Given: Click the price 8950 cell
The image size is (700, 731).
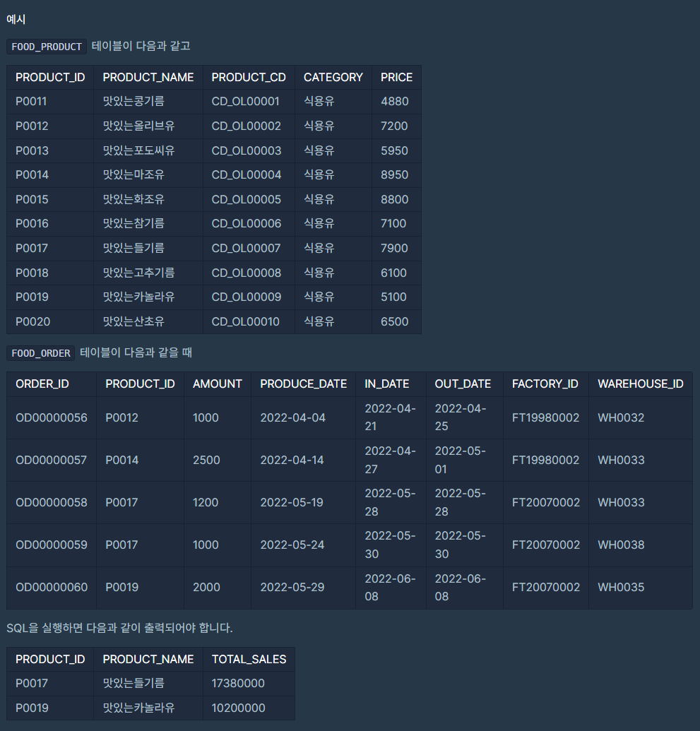Looking at the screenshot, I should pos(395,175).
